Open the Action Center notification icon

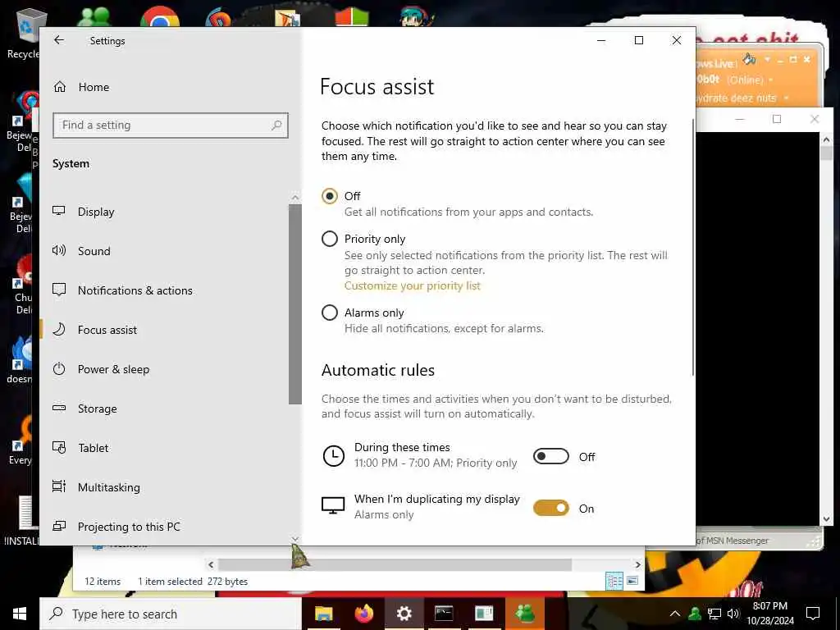click(813, 614)
